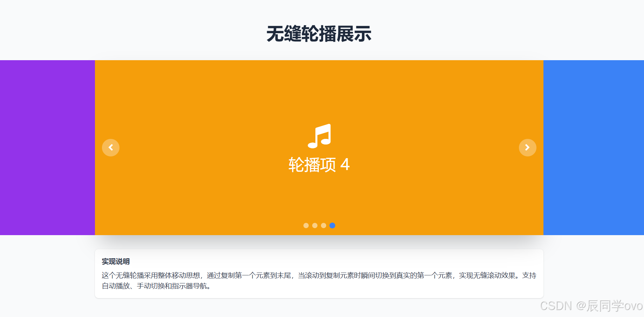Select the first carousel indicator dot
644x317 pixels.
point(305,226)
